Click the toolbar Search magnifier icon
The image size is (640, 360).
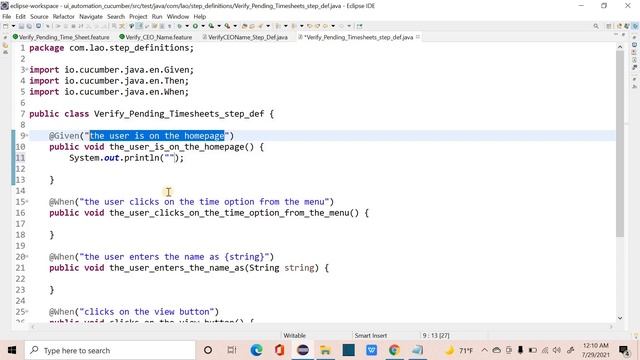[x=596, y=26]
